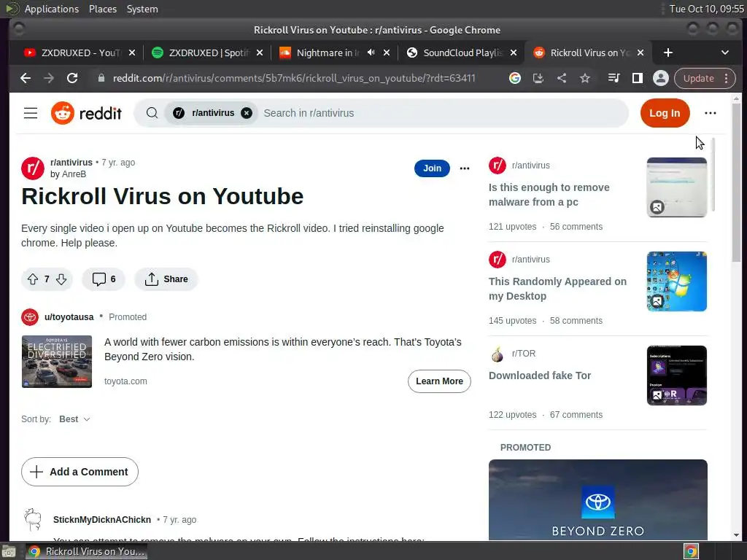
Task: Open u/toyotausa profile link
Action: [69, 317]
